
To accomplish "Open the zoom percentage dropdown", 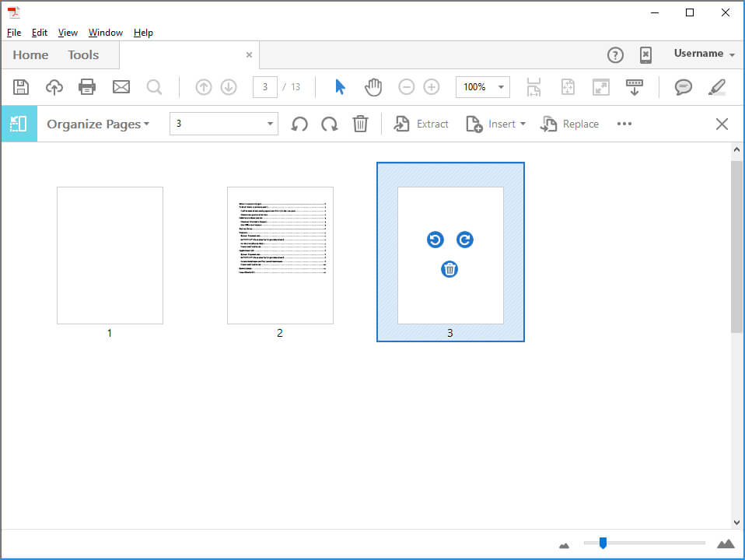I will tap(501, 87).
